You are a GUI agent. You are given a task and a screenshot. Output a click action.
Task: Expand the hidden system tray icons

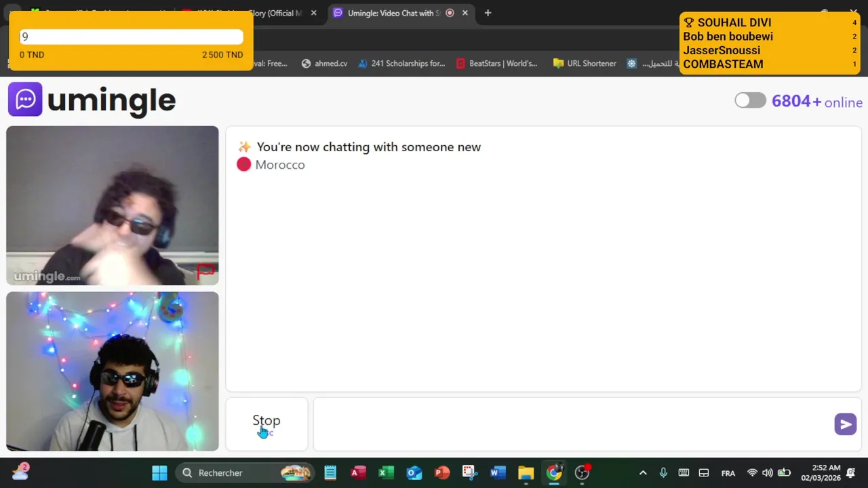[643, 473]
